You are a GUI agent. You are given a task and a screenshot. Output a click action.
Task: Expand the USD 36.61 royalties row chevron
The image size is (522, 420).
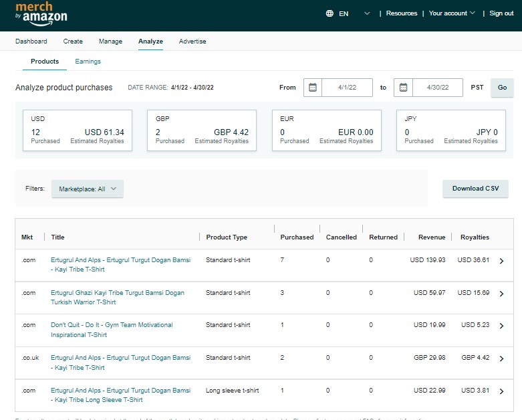502,261
